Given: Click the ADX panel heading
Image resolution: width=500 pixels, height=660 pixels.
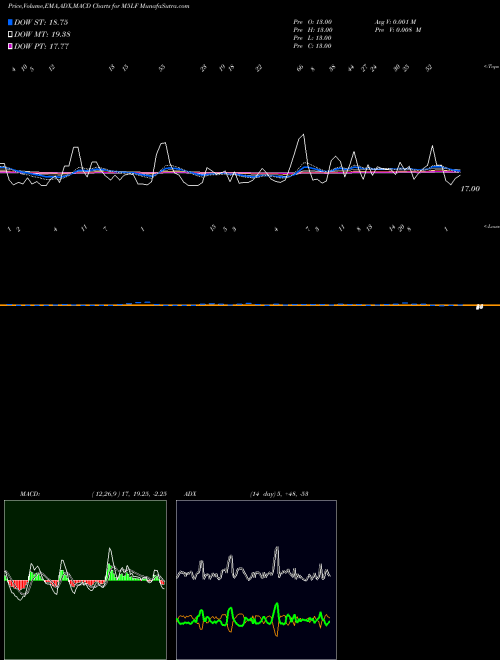Looking at the screenshot, I should click(x=190, y=494).
